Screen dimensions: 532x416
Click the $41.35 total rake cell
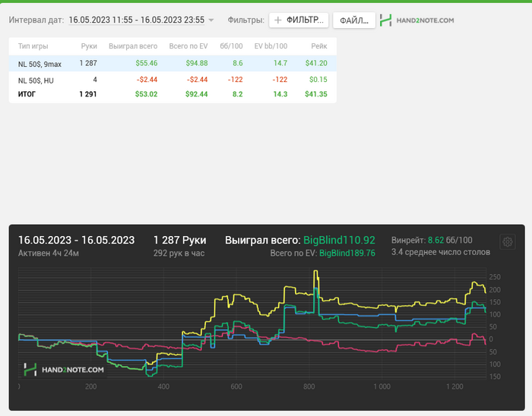click(x=316, y=94)
